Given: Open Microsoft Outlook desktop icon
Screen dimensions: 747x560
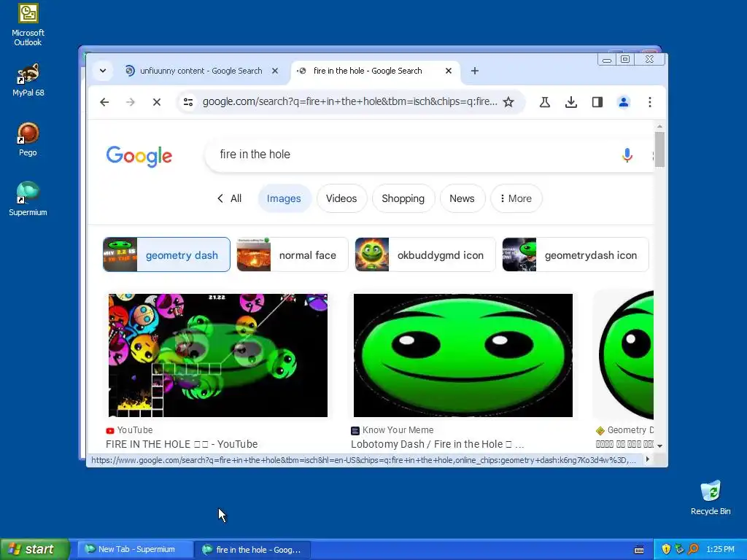Looking at the screenshot, I should click(x=28, y=25).
